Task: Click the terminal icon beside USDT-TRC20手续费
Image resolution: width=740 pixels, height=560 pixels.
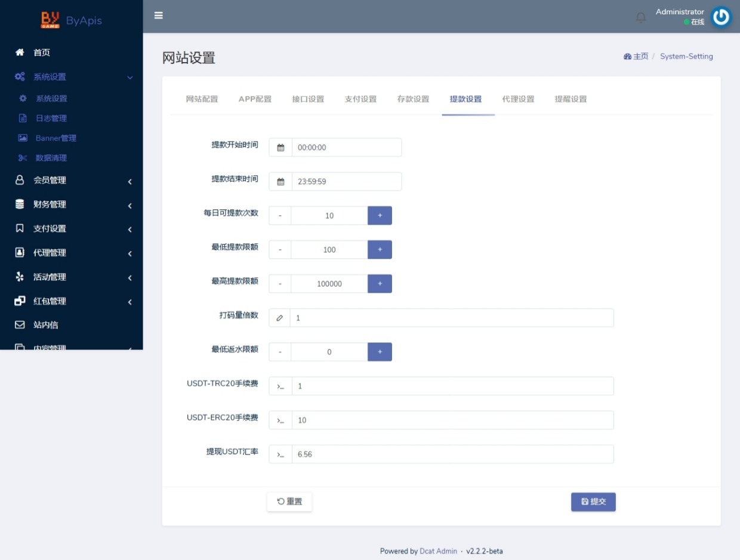Action: point(280,386)
